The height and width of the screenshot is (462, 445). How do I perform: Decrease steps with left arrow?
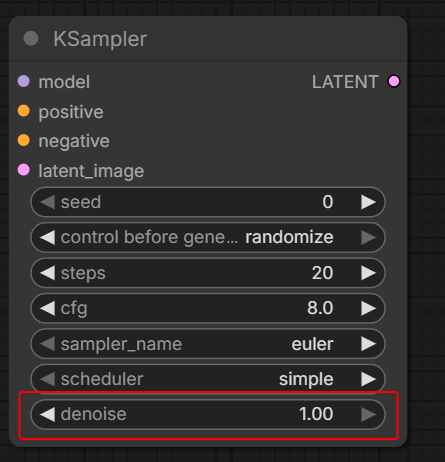[47, 273]
